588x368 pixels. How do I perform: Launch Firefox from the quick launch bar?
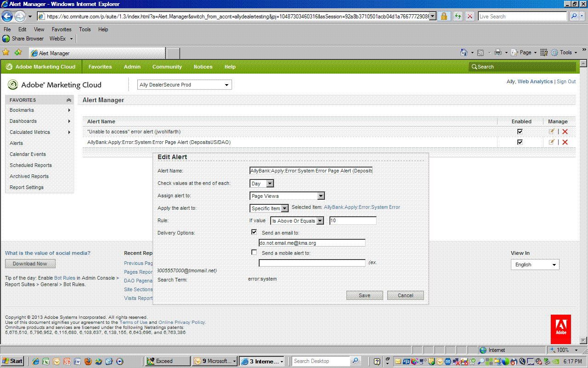click(x=88, y=362)
